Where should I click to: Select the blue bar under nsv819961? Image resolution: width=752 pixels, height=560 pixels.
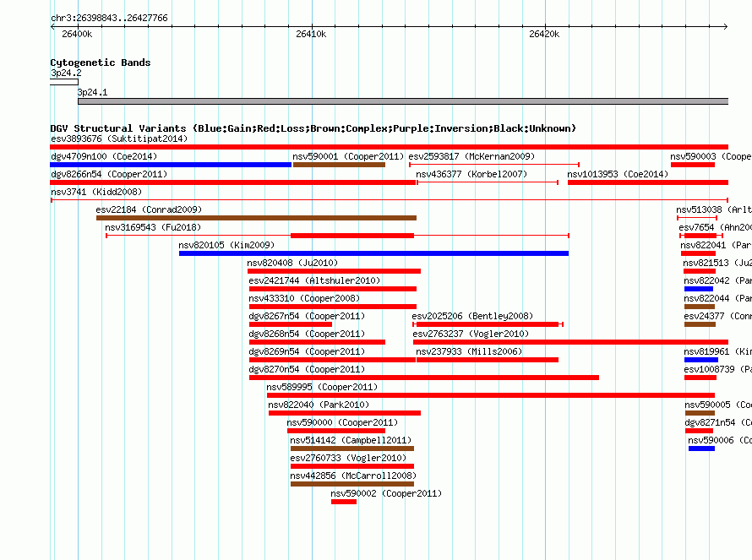[701, 360]
